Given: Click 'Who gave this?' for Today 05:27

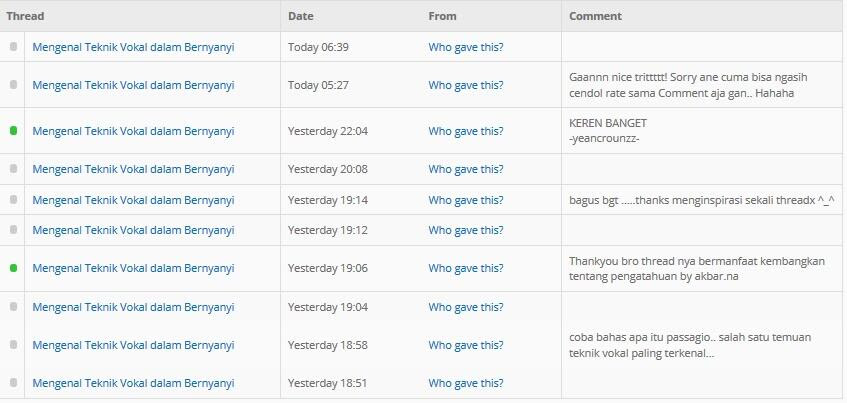Looking at the screenshot, I should click(x=466, y=85).
